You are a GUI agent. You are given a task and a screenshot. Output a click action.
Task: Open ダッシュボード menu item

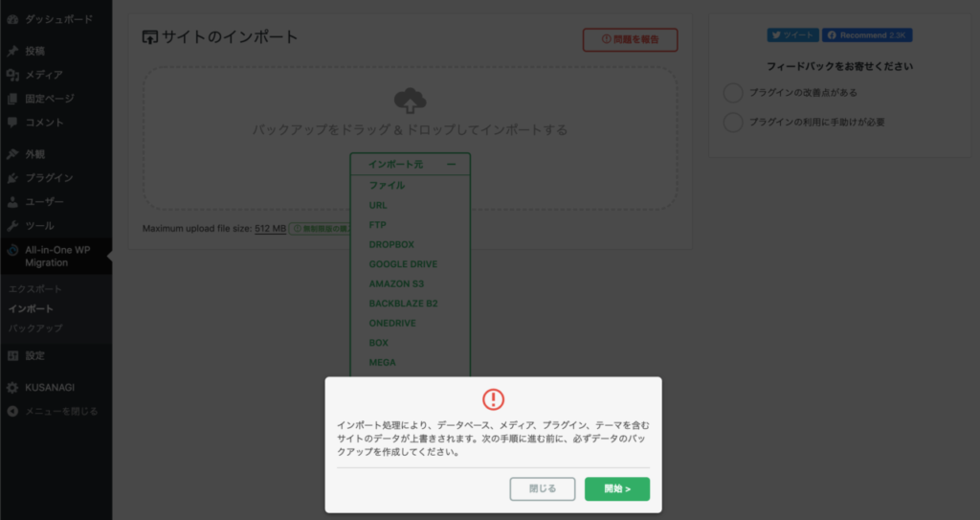coord(56,19)
